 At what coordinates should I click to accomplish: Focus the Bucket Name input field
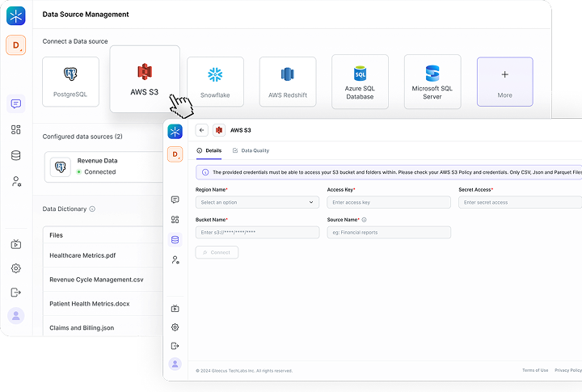coord(257,232)
